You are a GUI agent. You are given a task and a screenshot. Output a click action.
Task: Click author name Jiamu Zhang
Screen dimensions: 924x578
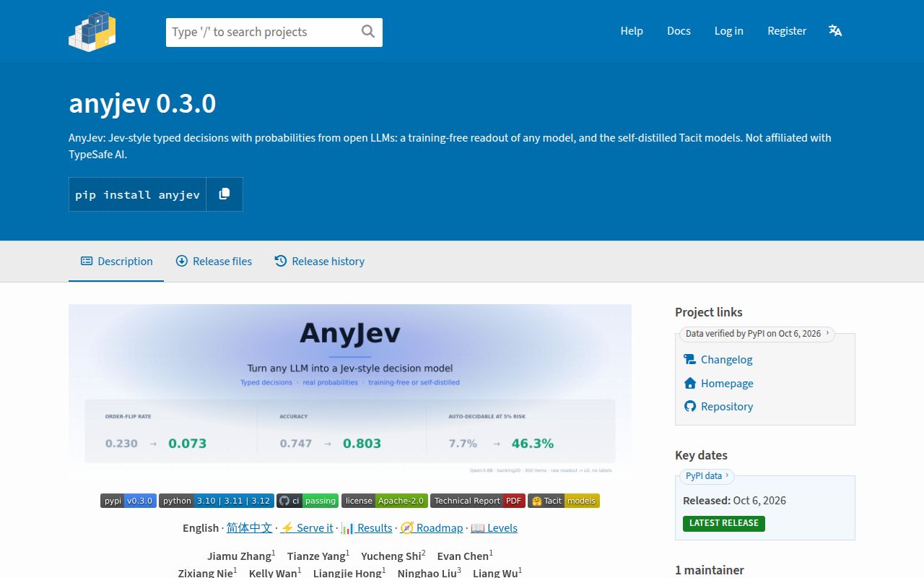240,556
